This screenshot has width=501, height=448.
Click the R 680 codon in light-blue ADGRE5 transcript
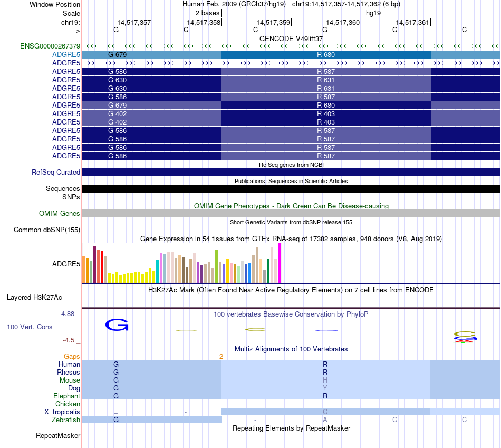[326, 55]
